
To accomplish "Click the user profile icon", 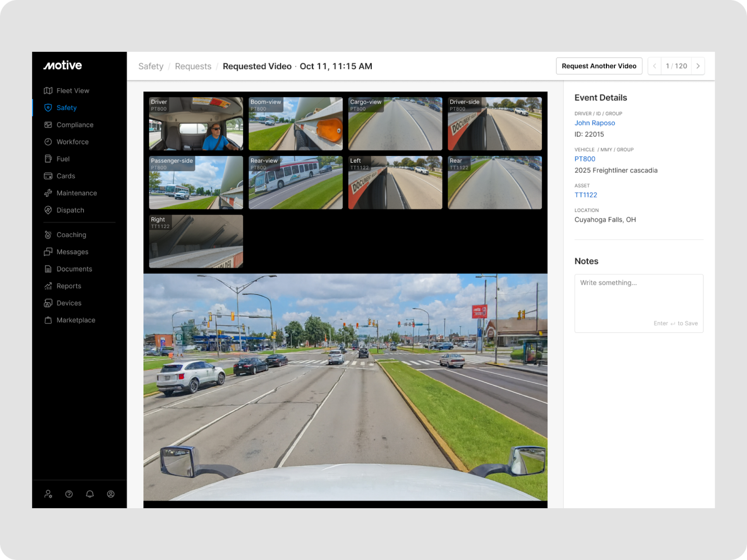I will (111, 494).
